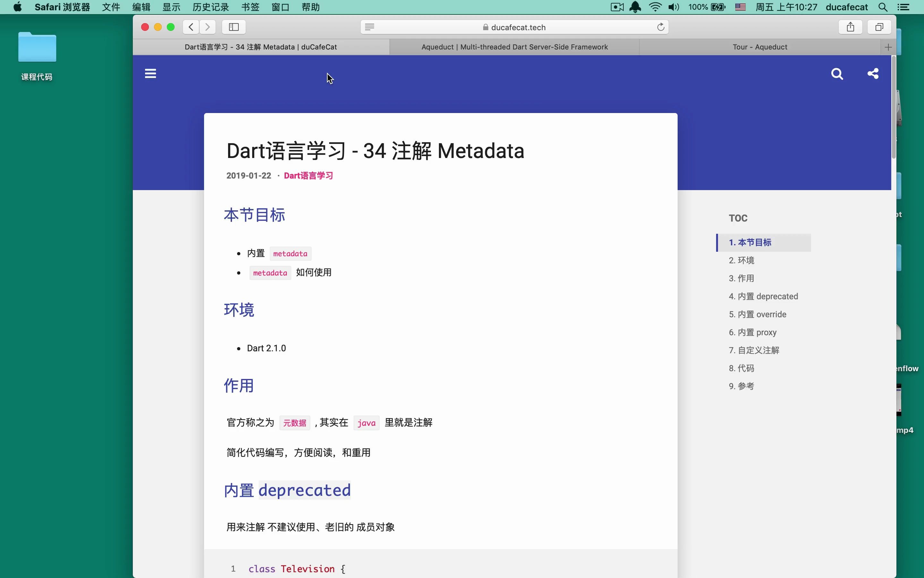Select the Dart语言学习 Metadata tab
The height and width of the screenshot is (578, 924).
[261, 47]
